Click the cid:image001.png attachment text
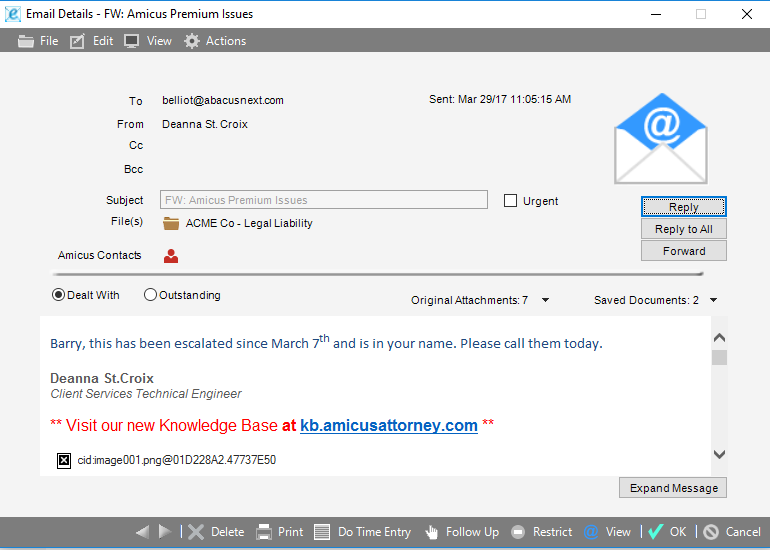Screen dimensions: 770x550 [177, 460]
